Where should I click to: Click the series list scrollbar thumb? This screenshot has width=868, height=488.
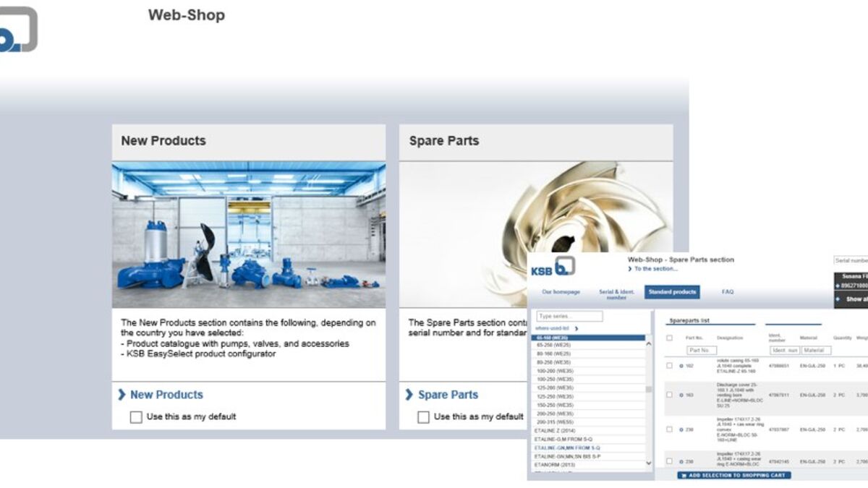[648, 389]
